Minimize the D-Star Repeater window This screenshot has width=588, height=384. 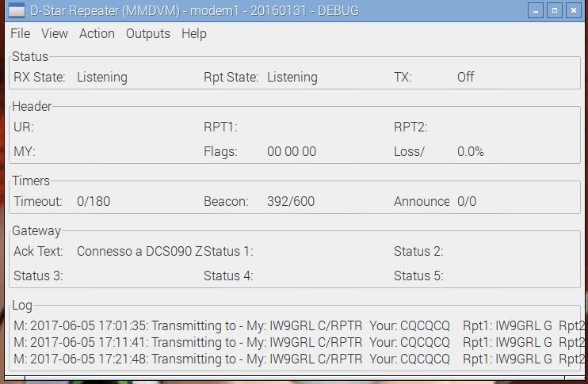pyautogui.click(x=536, y=10)
